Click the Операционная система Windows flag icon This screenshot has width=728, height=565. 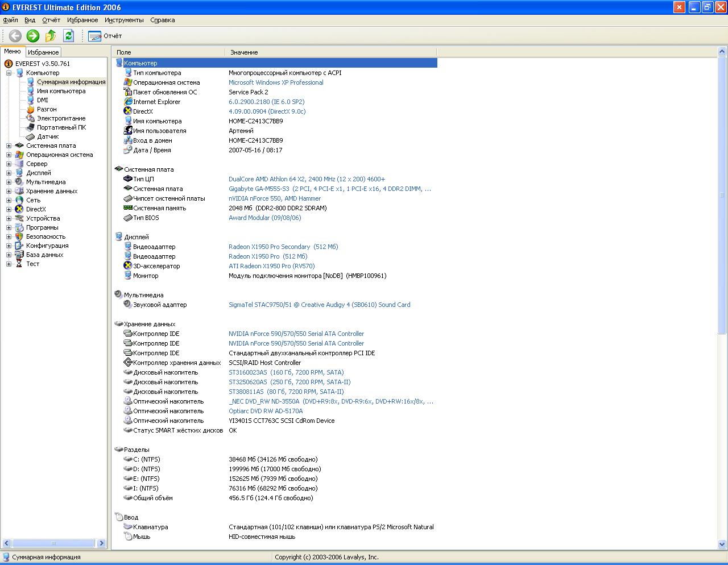pyautogui.click(x=128, y=82)
